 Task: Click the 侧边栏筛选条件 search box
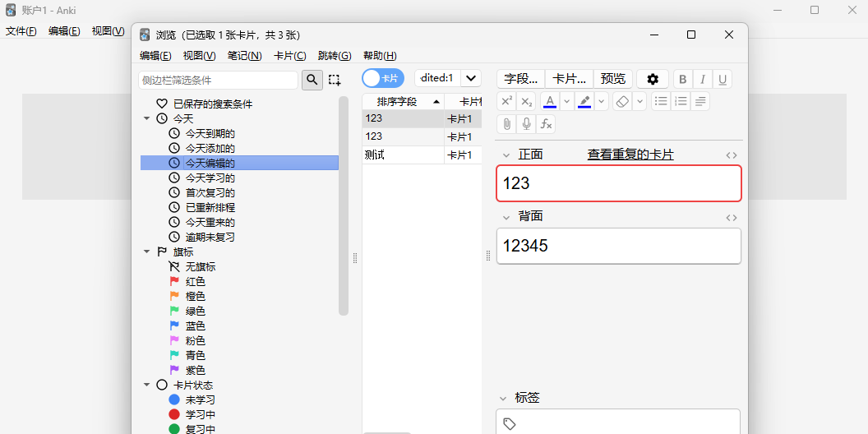218,80
